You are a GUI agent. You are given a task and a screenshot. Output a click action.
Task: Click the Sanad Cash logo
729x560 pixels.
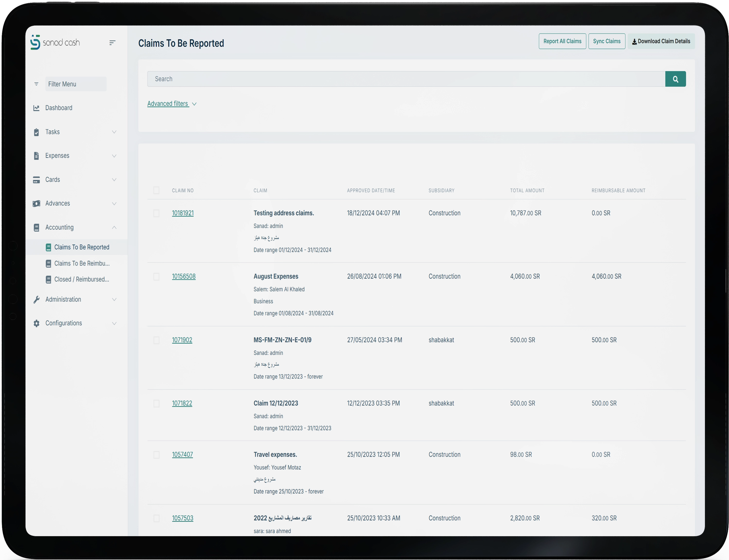pyautogui.click(x=55, y=42)
